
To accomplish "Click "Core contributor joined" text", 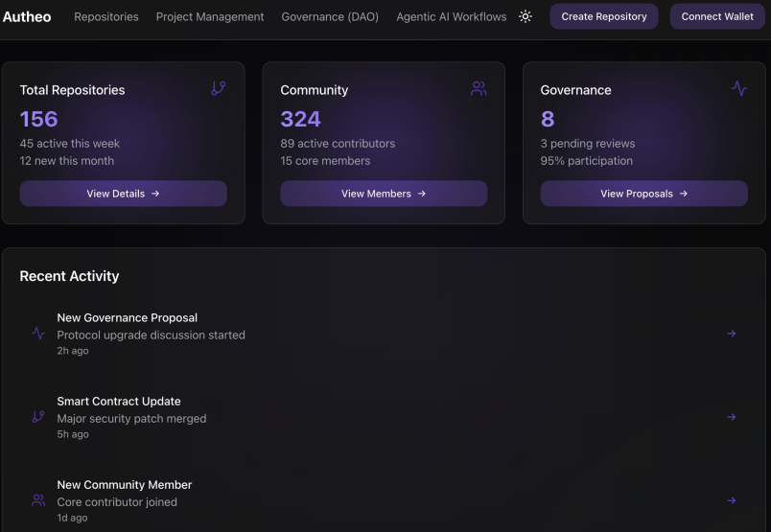I will click(x=117, y=502).
